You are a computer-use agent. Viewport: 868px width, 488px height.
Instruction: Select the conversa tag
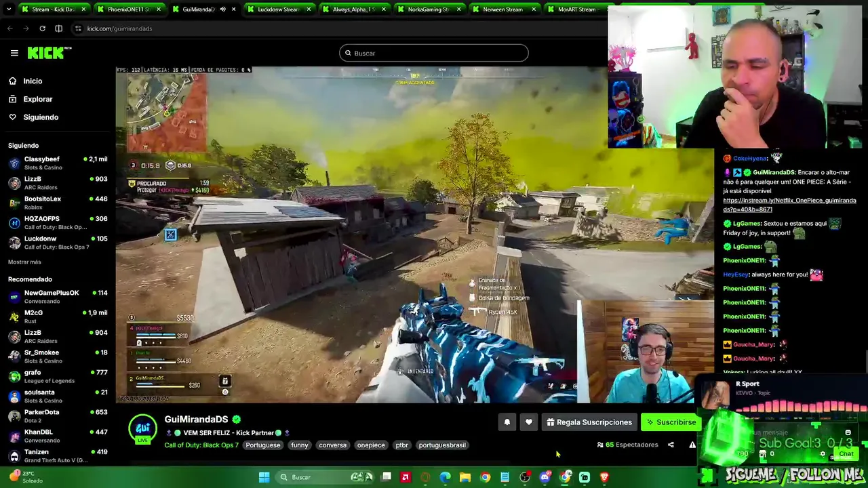point(332,445)
